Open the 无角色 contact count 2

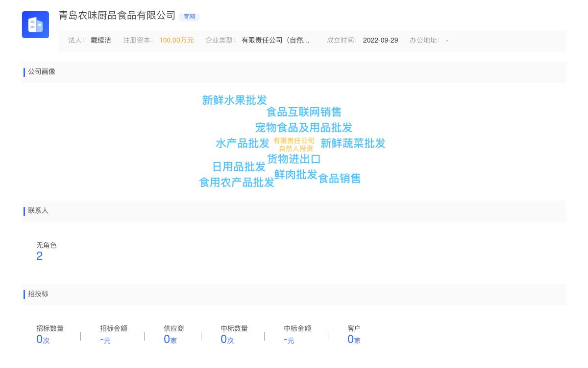[40, 256]
